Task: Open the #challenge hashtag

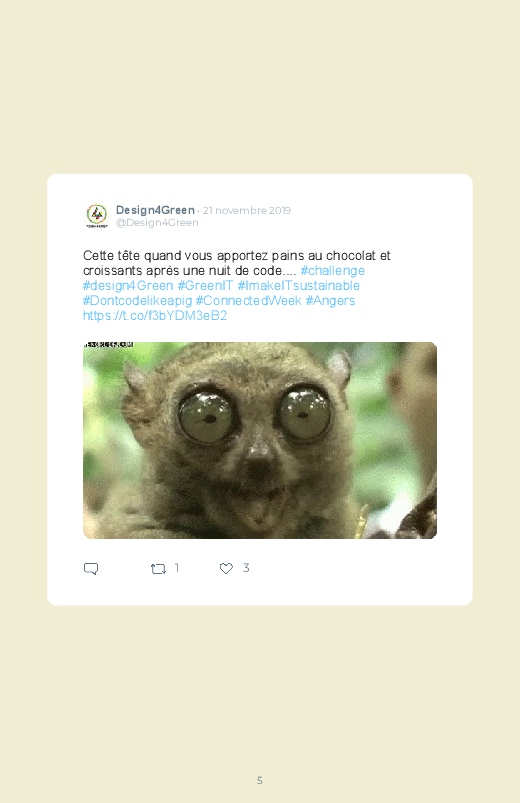Action: 332,270
